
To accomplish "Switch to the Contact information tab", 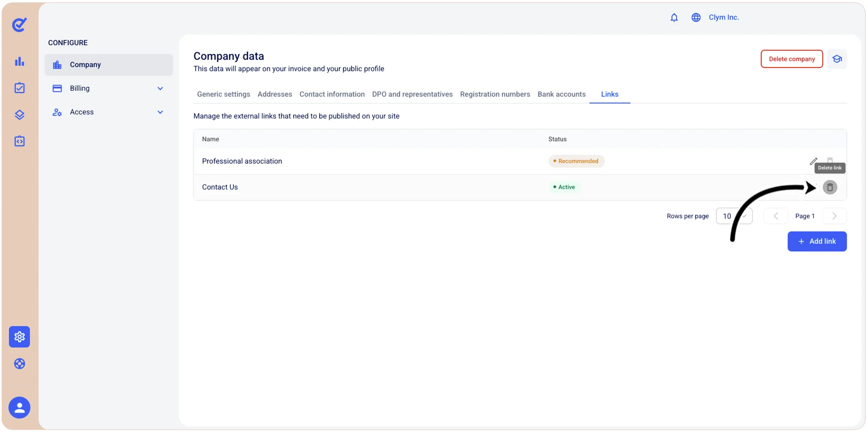I will (x=332, y=94).
